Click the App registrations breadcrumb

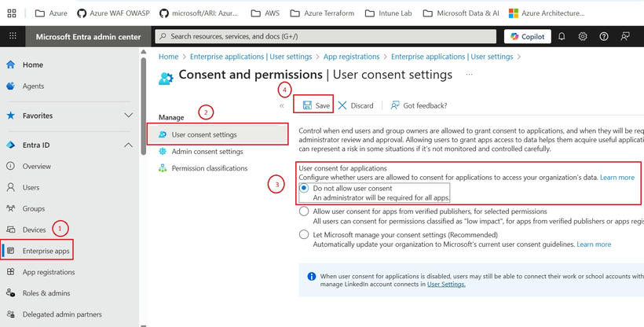[x=352, y=57]
